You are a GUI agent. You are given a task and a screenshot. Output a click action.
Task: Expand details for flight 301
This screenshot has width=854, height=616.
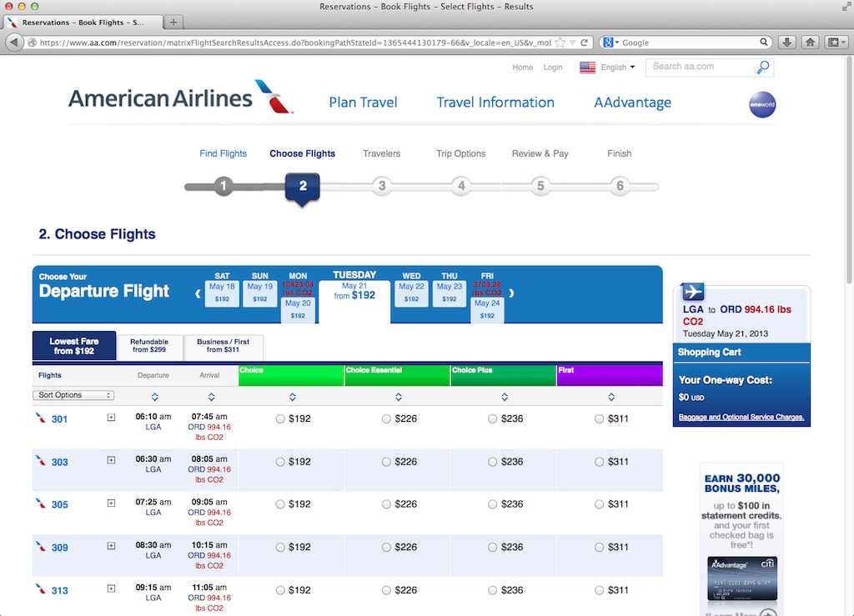[x=111, y=418]
